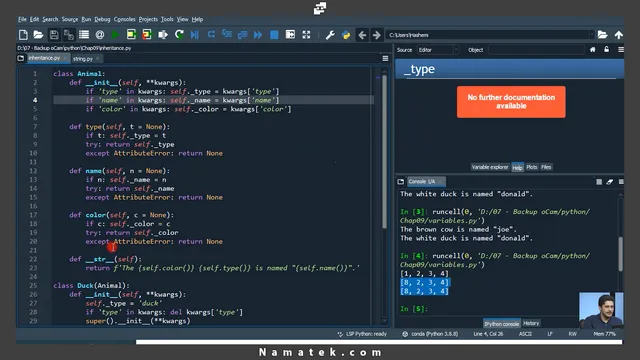The height and width of the screenshot is (360, 640).
Task: Switch to Files tab
Action: [546, 167]
